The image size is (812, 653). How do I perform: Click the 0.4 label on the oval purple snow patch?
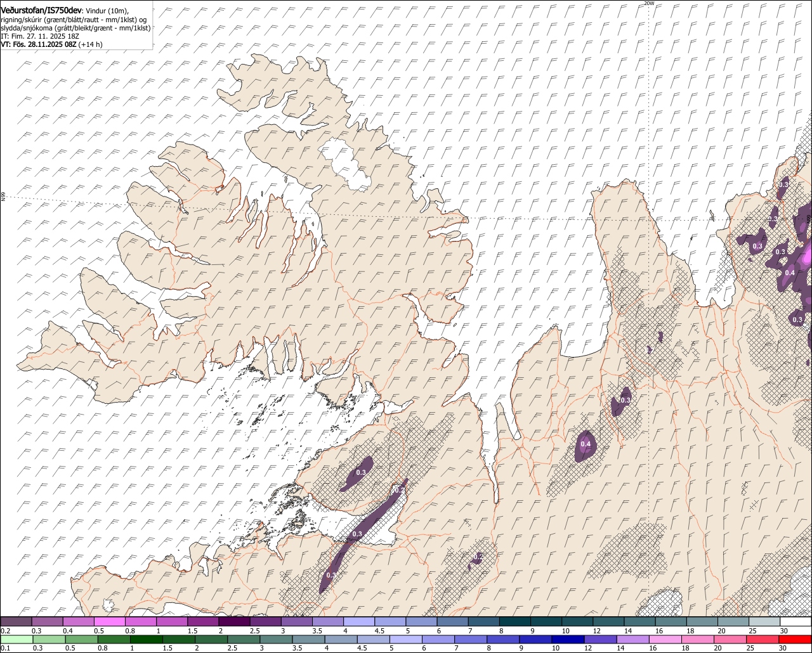click(586, 444)
